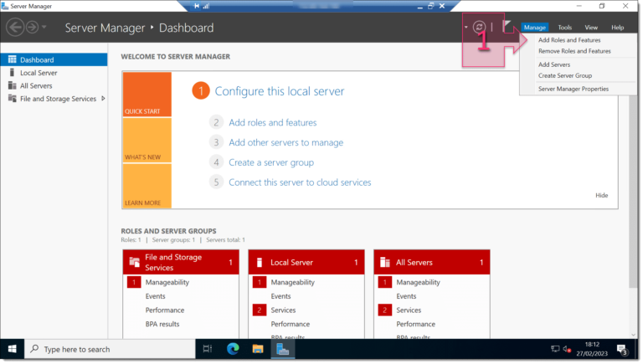The image size is (643, 364).
Task: Open the All Servers tile header
Action: [x=432, y=263]
